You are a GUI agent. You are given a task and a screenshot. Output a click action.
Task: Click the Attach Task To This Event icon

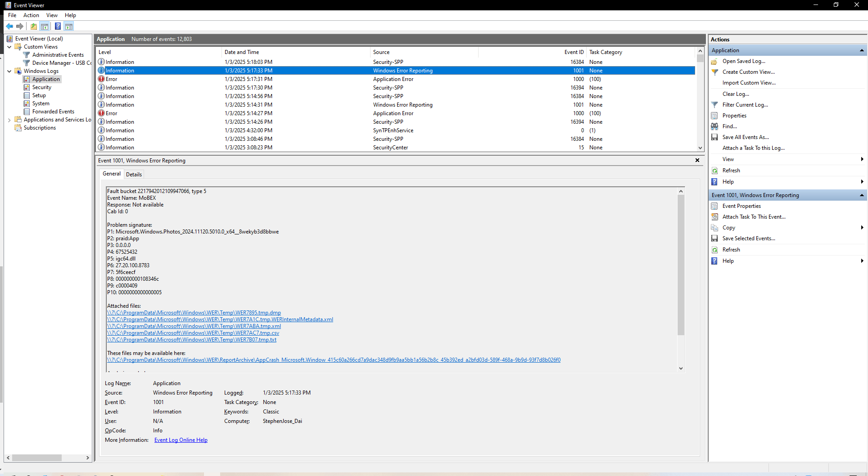714,217
